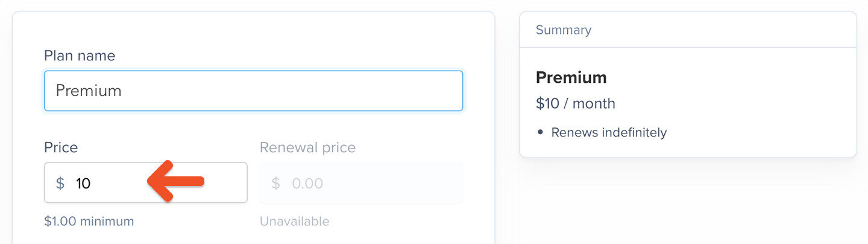Click the "$1.00 minimum" hint text
The image size is (868, 244).
click(89, 222)
